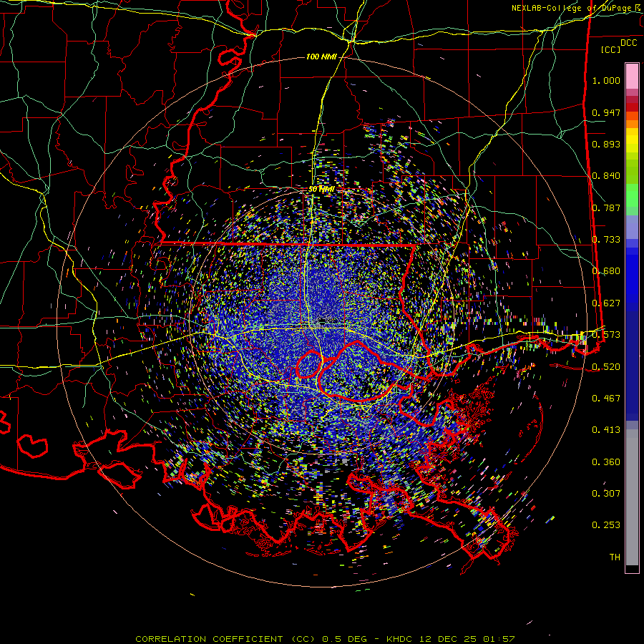644x644 pixels.
Task: Click the 0.307 legend value
Action: (x=606, y=494)
